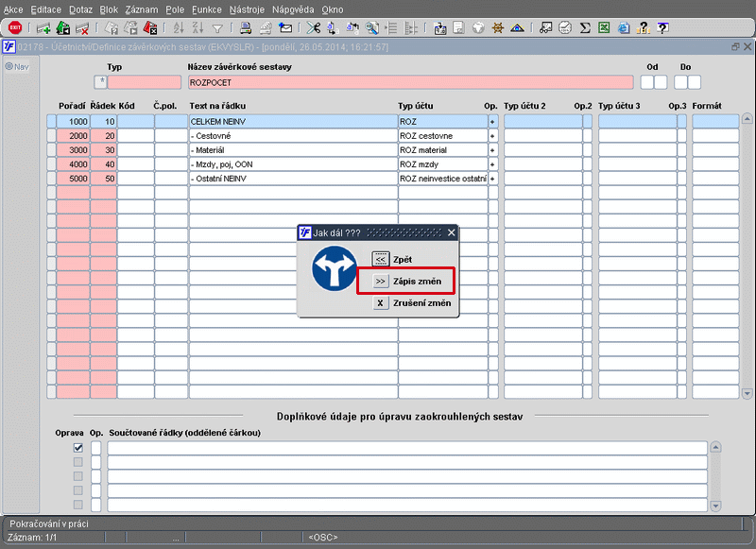Click the question mark help window icon
756x549 pixels.
point(663,28)
